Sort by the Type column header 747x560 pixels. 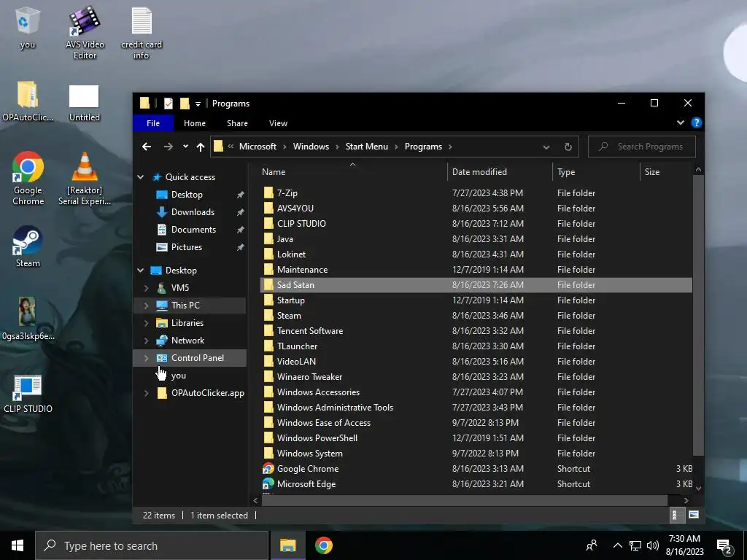tap(595, 172)
